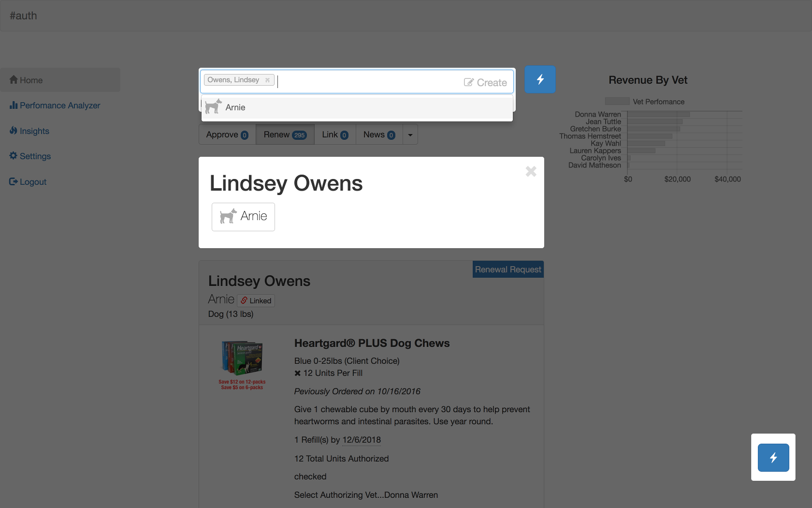Open the News tab
This screenshot has width=812, height=508.
[379, 134]
